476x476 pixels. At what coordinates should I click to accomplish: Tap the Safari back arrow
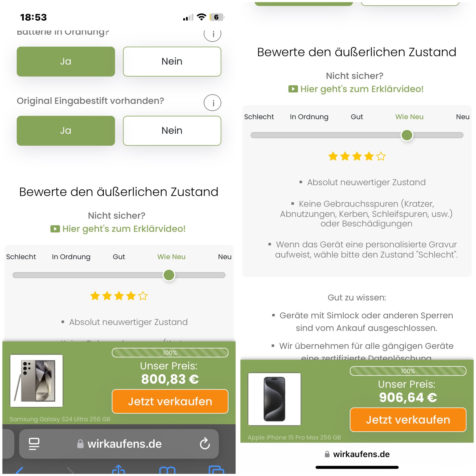click(20, 470)
